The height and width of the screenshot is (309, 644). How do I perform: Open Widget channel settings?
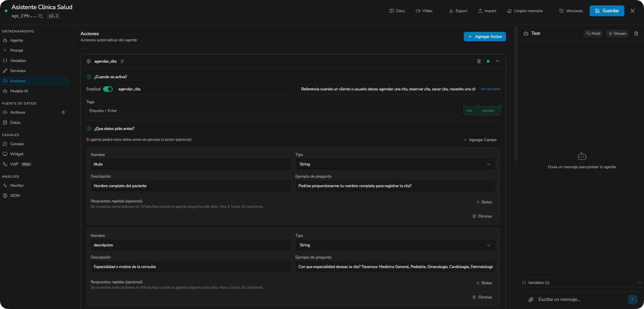[x=35, y=154]
